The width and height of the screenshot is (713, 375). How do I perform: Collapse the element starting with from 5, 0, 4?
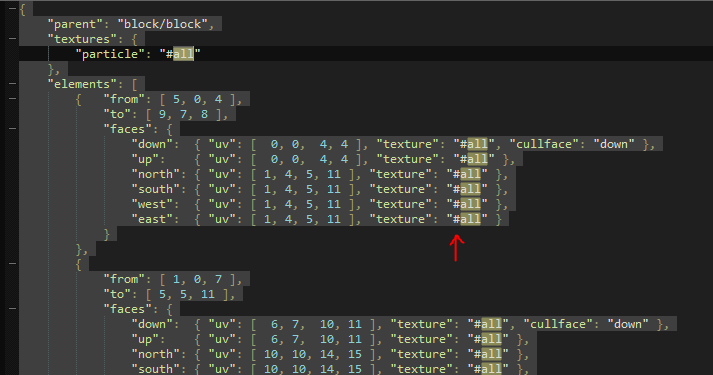pyautogui.click(x=12, y=99)
